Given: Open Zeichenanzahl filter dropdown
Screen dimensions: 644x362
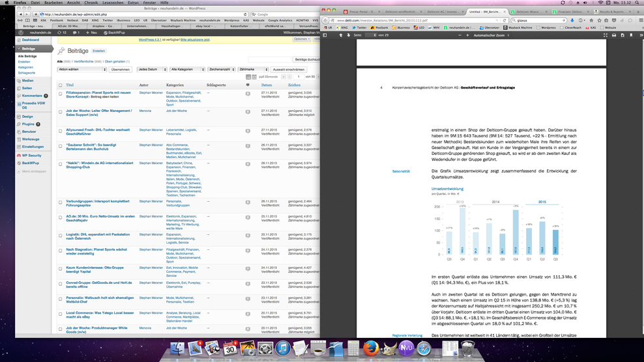Looking at the screenshot, I should 222,70.
